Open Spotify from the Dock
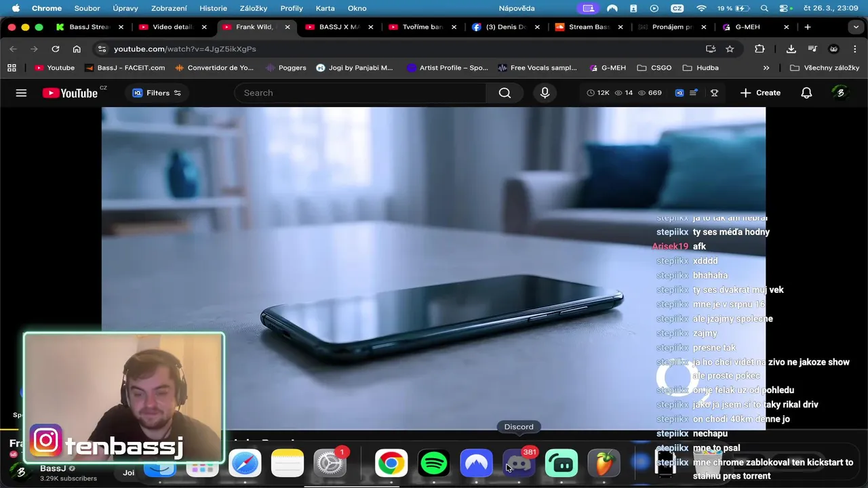The height and width of the screenshot is (488, 868). click(x=434, y=464)
